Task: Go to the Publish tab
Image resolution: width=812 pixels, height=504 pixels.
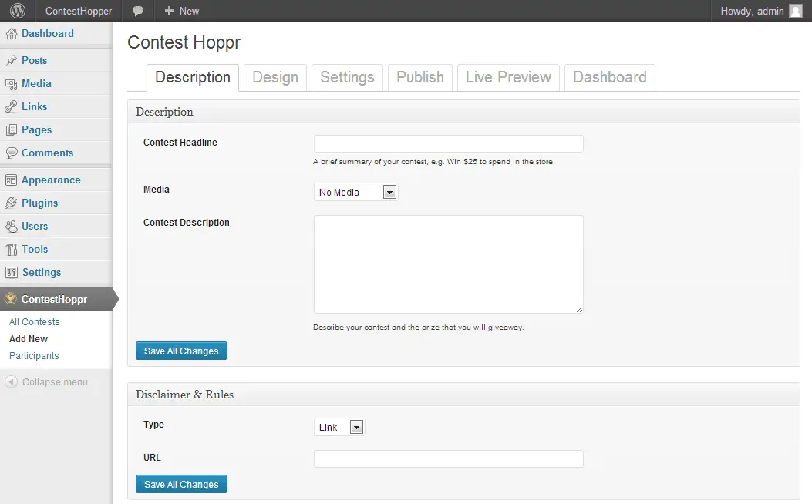Action: click(x=420, y=78)
